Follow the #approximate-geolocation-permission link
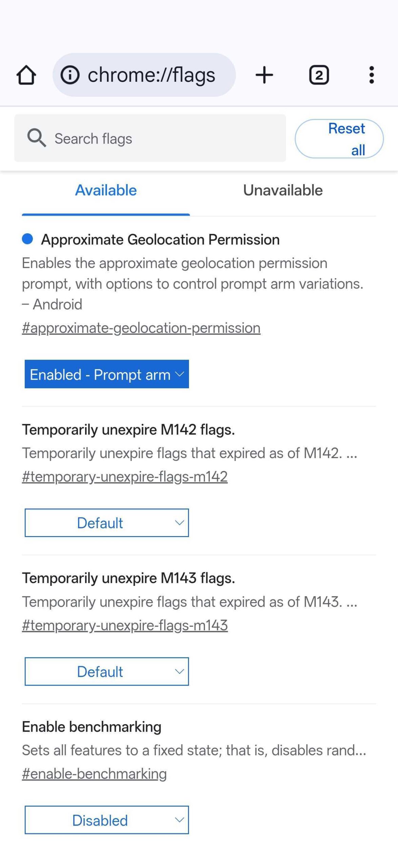The height and width of the screenshot is (868, 398). click(x=141, y=328)
